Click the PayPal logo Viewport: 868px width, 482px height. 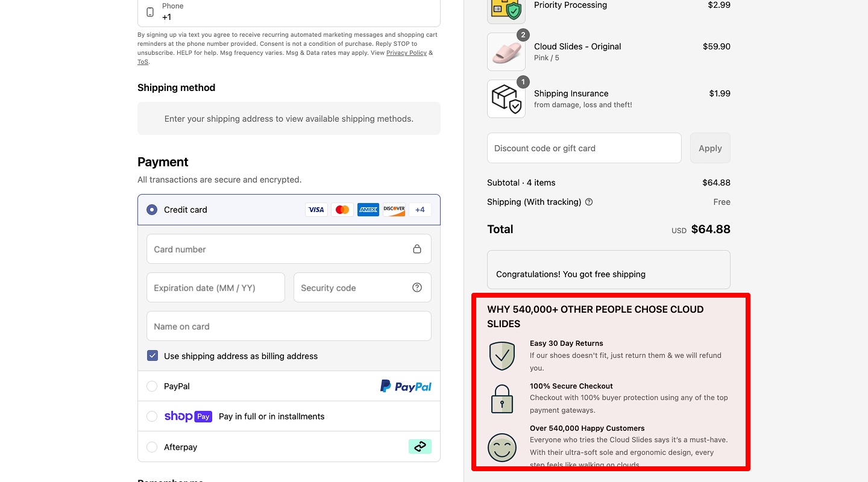coord(406,386)
